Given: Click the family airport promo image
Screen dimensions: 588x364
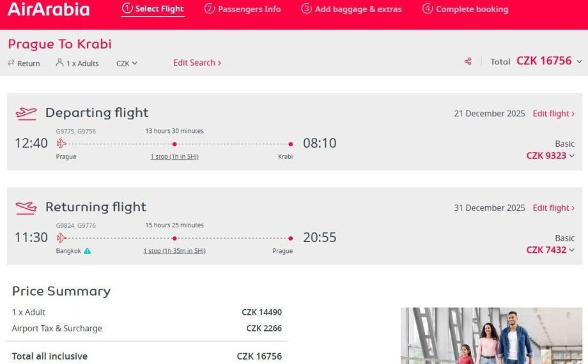Looking at the screenshot, I should (x=491, y=336).
